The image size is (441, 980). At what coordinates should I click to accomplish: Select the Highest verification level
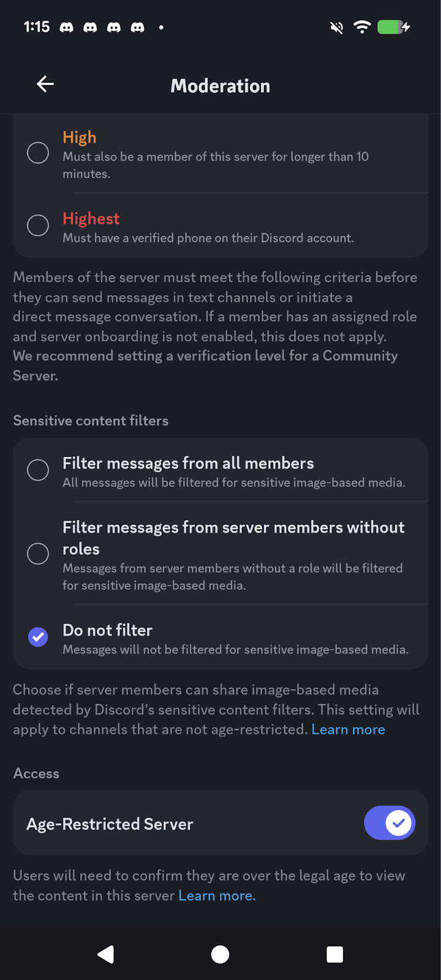38,225
